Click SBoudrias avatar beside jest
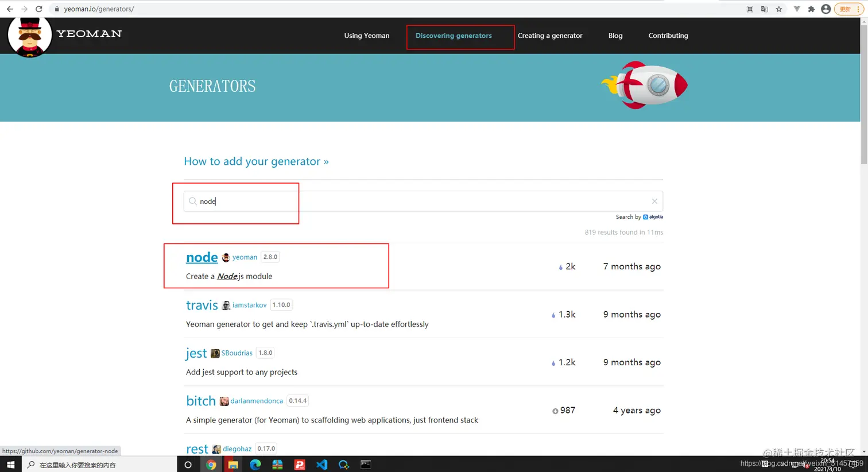 tap(215, 353)
